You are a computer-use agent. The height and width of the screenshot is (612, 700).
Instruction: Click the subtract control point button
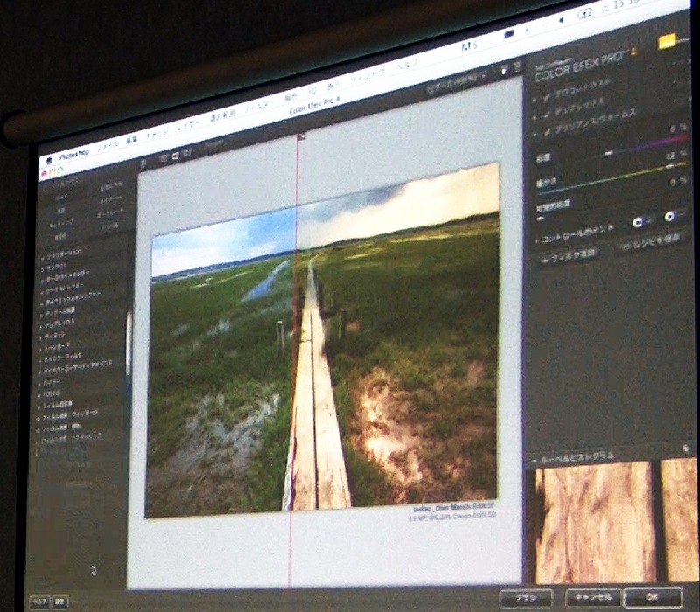pos(669,217)
